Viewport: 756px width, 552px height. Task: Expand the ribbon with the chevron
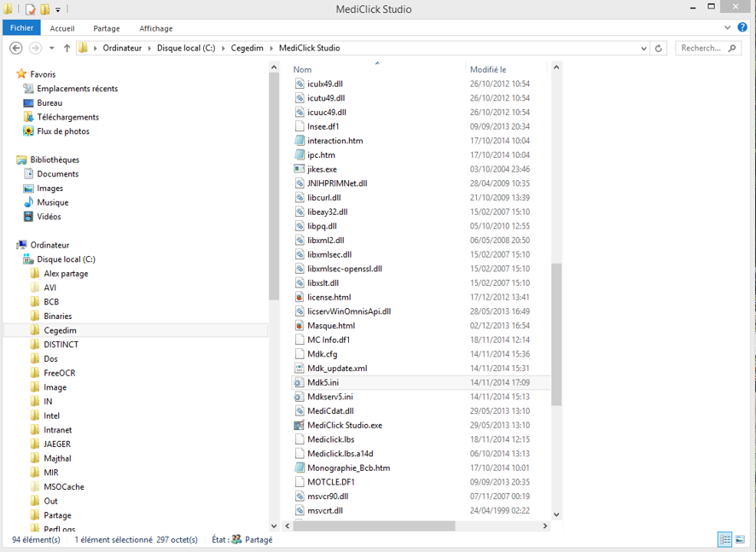tap(729, 28)
